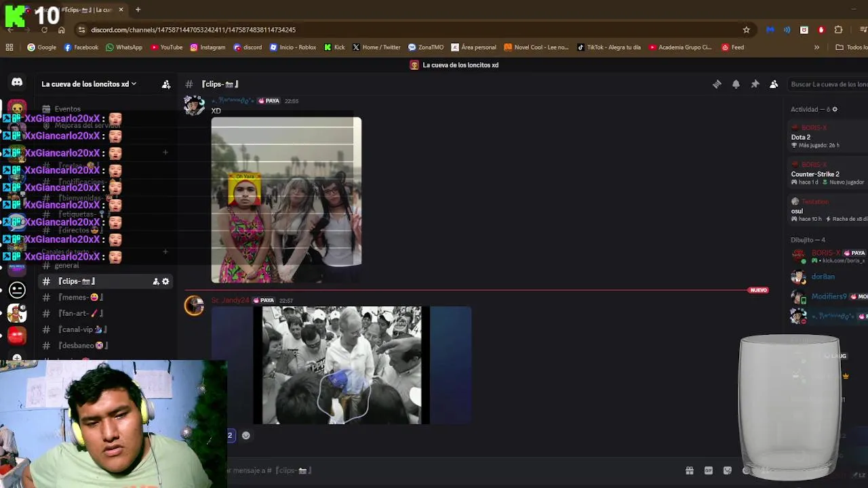Image resolution: width=868 pixels, height=488 pixels.
Task: Open browser extensions puzzle icon
Action: 838,30
